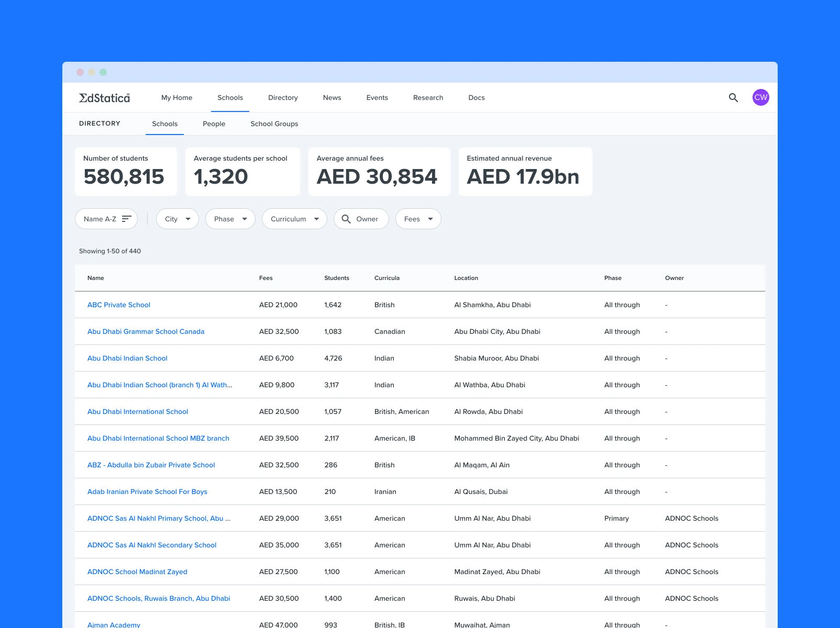The width and height of the screenshot is (840, 628).
Task: Click the search magnifier icon in header
Action: point(733,97)
